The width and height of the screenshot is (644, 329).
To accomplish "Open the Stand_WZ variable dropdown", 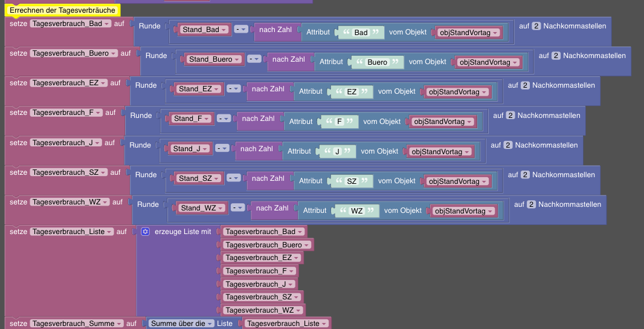I will click(202, 208).
